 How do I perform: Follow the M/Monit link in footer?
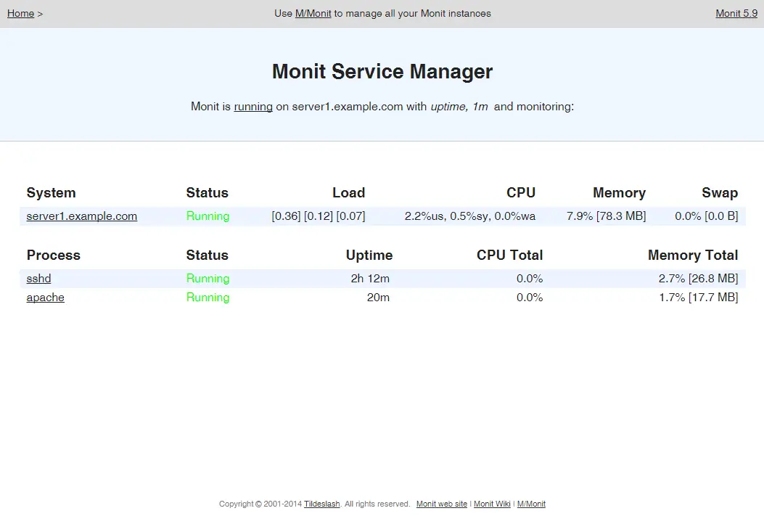(531, 504)
